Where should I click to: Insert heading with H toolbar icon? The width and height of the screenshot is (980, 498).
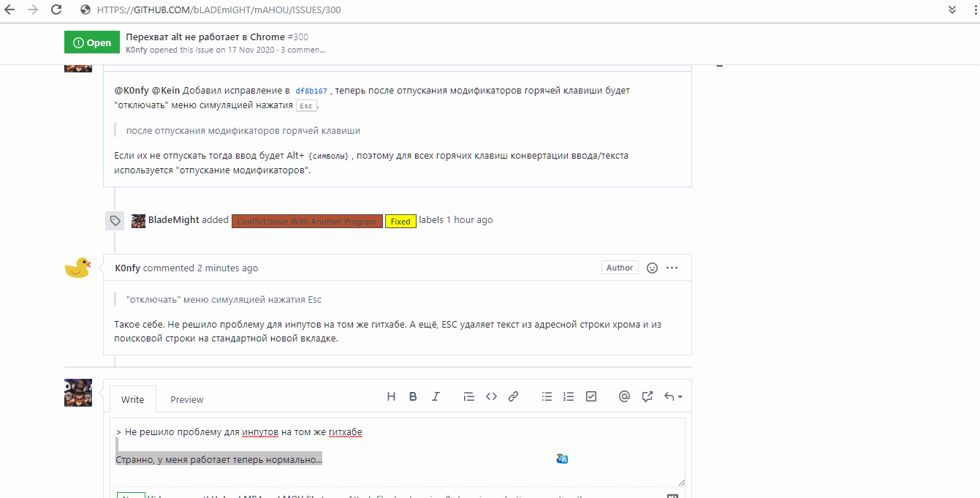(391, 397)
